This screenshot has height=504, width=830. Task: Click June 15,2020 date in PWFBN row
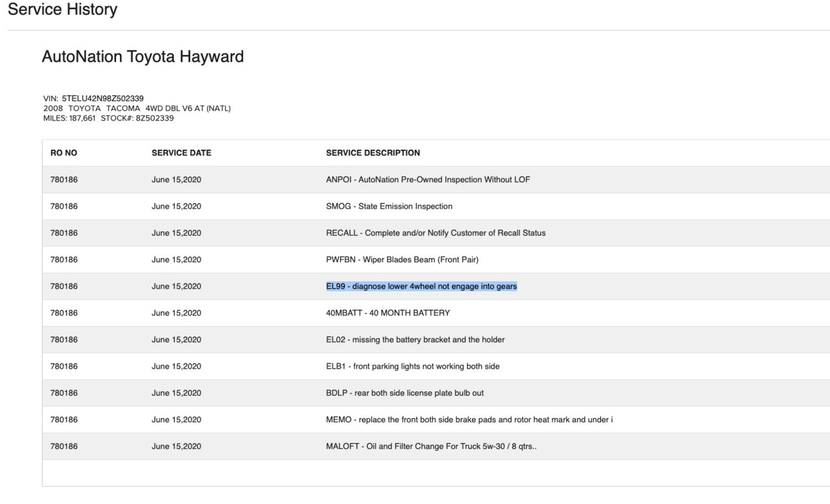click(x=176, y=259)
